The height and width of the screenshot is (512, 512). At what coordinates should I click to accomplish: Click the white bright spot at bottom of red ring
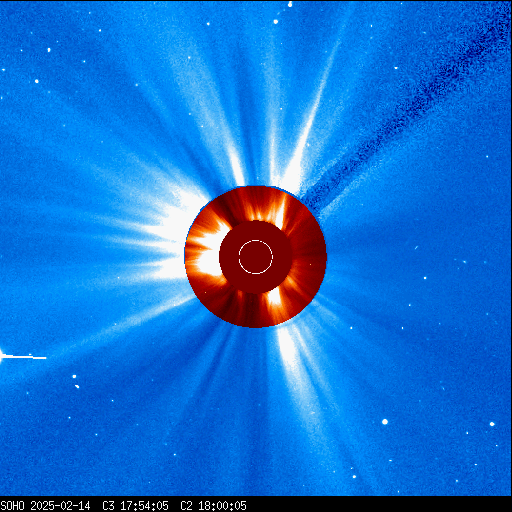(275, 297)
